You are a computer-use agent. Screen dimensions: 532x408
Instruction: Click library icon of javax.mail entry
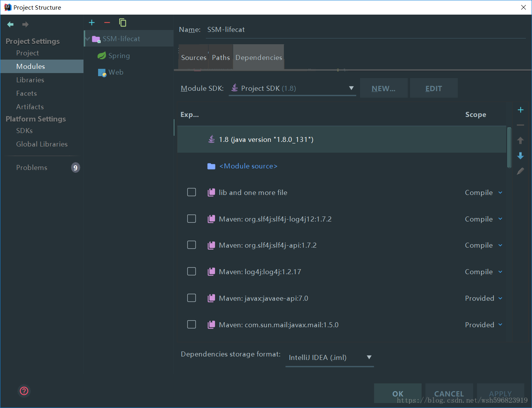[x=211, y=325]
